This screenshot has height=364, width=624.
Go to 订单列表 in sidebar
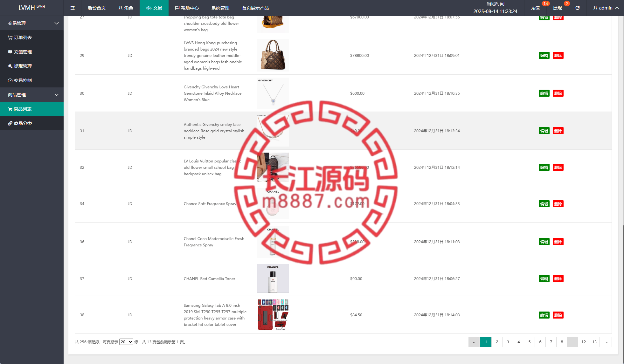[32, 38]
